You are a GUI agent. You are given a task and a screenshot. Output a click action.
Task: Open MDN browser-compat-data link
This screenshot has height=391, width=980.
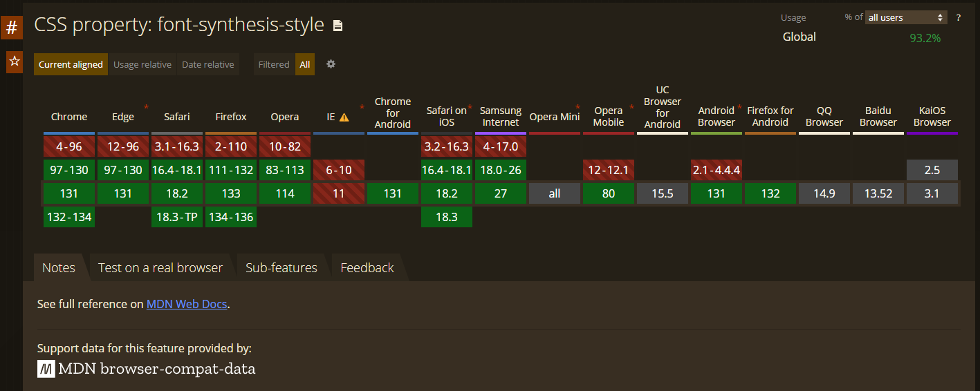click(x=147, y=369)
